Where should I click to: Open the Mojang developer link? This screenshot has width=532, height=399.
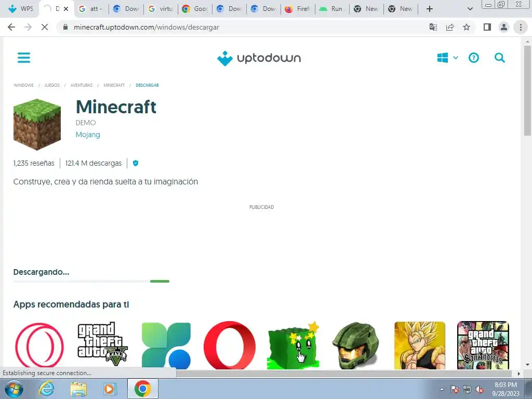click(x=88, y=135)
